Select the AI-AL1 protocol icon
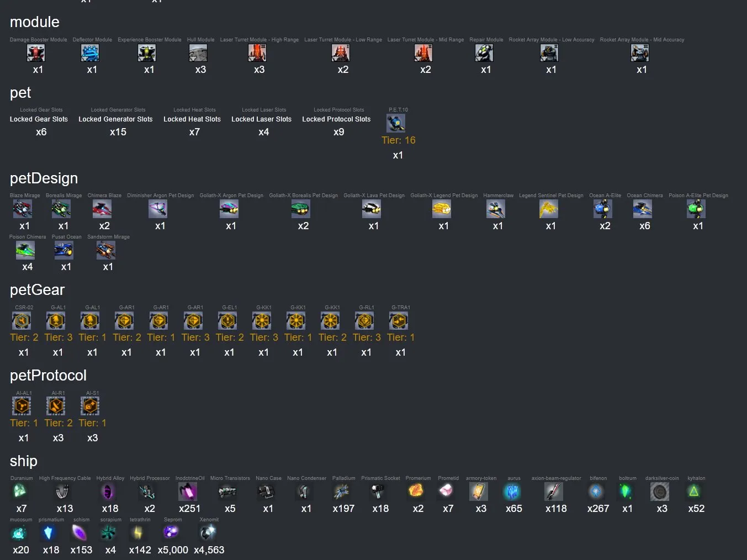This screenshot has height=560, width=747. [22, 406]
